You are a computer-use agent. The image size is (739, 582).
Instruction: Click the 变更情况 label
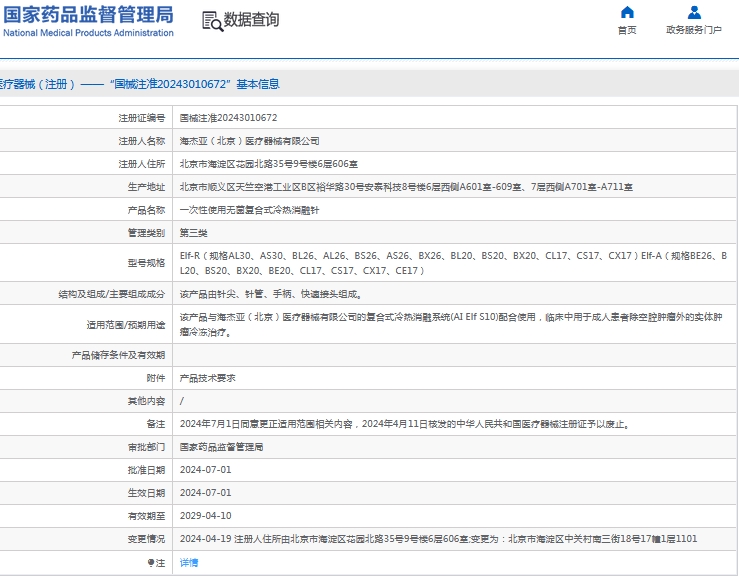pos(146,539)
